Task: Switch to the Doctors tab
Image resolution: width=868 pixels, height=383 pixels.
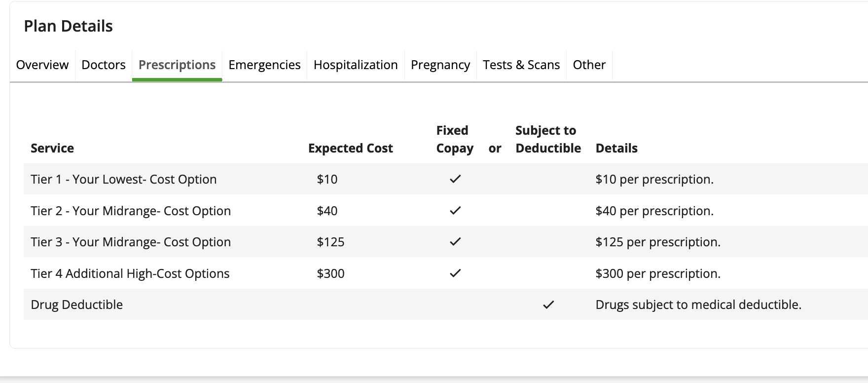Action: pyautogui.click(x=104, y=65)
